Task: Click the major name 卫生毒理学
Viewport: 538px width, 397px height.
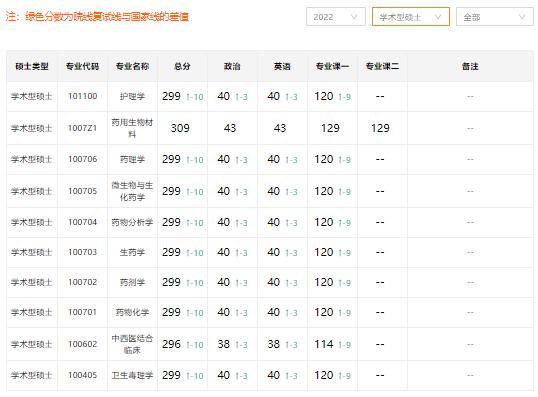Action: click(x=132, y=375)
